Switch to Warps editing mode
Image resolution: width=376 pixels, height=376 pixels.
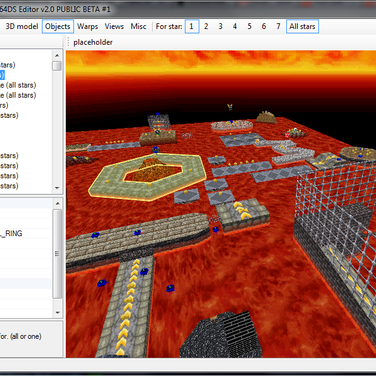point(87,26)
